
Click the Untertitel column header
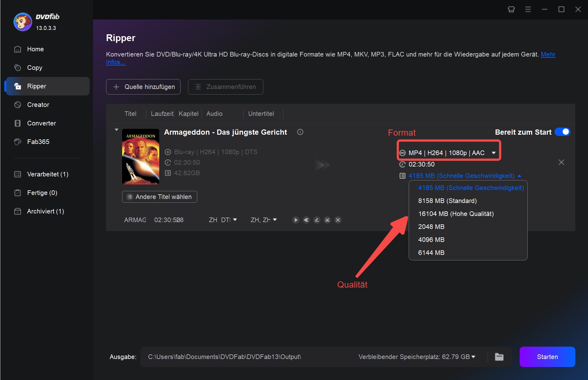tap(261, 114)
